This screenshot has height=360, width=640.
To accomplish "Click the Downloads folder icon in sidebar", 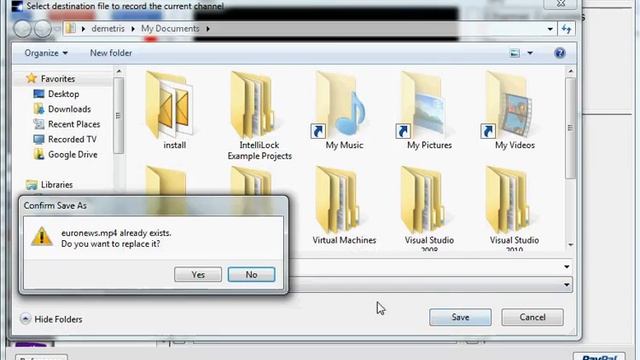I will 39,109.
